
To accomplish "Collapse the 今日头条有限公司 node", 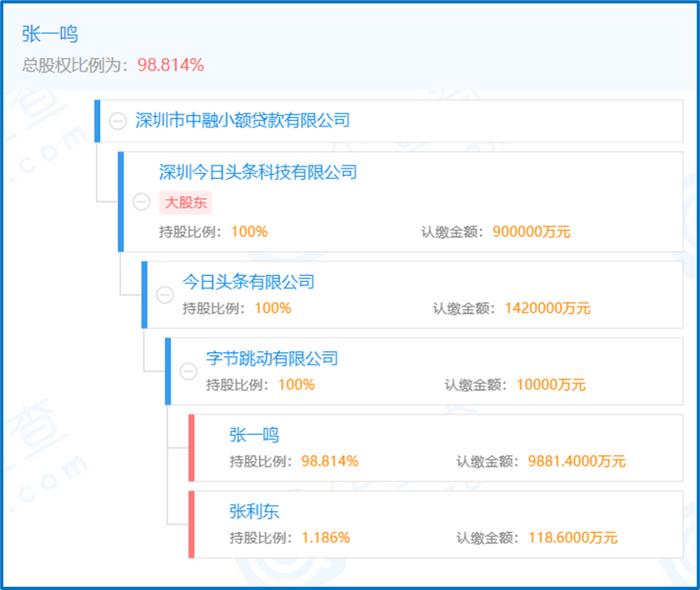I will click(x=165, y=295).
